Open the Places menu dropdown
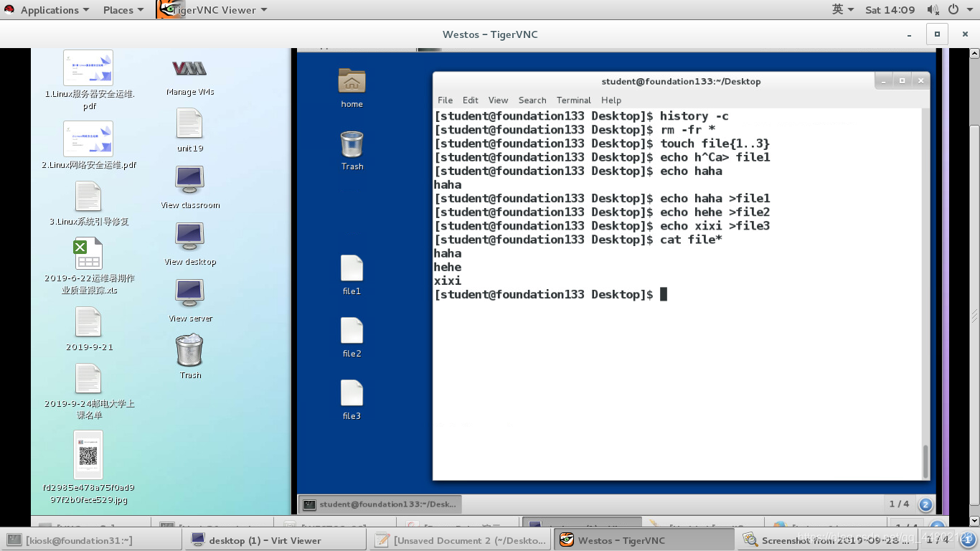The height and width of the screenshot is (551, 980). click(x=123, y=10)
